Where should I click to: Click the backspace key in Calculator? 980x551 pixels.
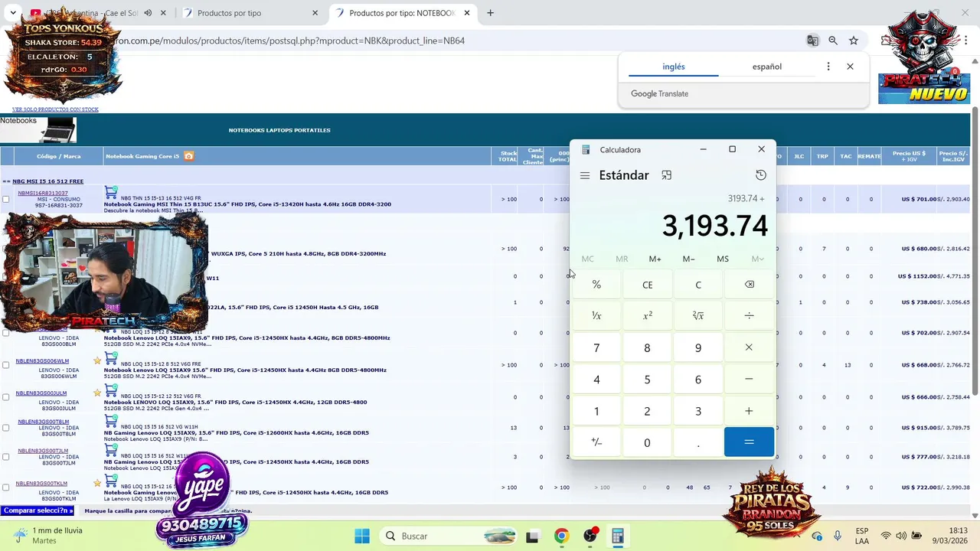[x=749, y=285]
